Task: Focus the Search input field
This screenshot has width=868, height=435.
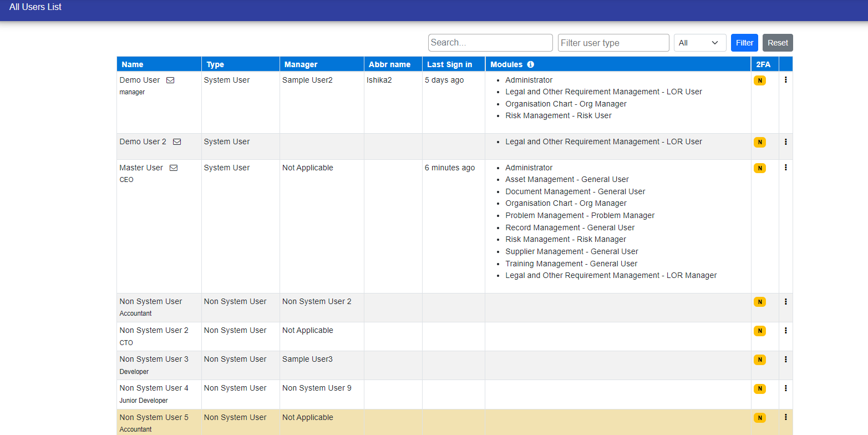Action: tap(490, 43)
